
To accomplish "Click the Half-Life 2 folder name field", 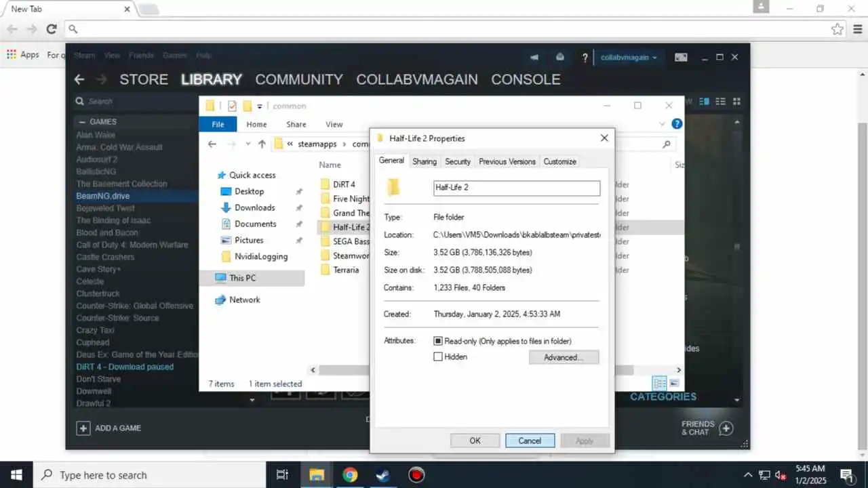I will (x=517, y=188).
